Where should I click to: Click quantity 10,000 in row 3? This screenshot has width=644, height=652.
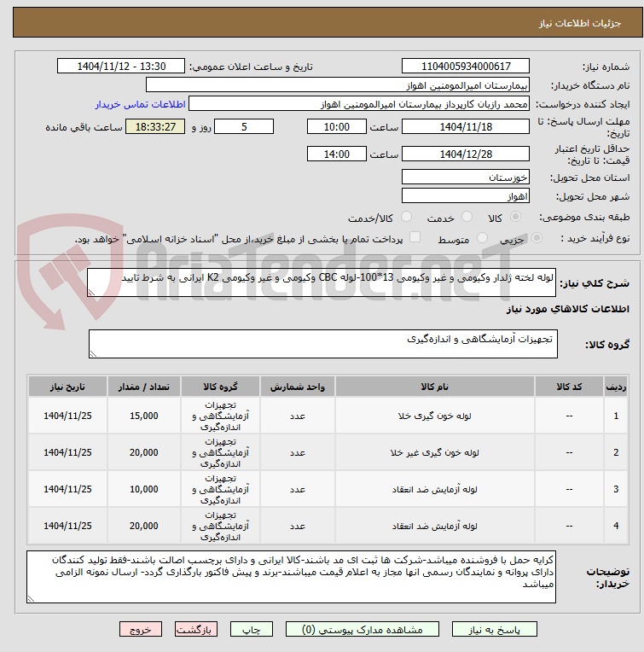click(x=144, y=489)
